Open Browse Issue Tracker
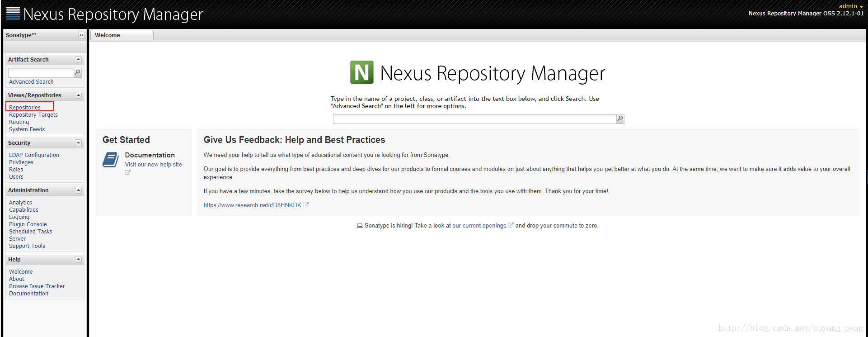The height and width of the screenshot is (337, 868). 37,286
